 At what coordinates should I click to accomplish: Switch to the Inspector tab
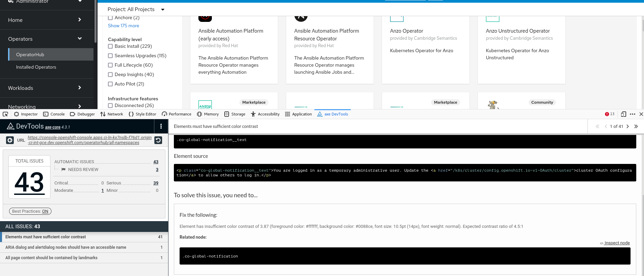(x=26, y=114)
